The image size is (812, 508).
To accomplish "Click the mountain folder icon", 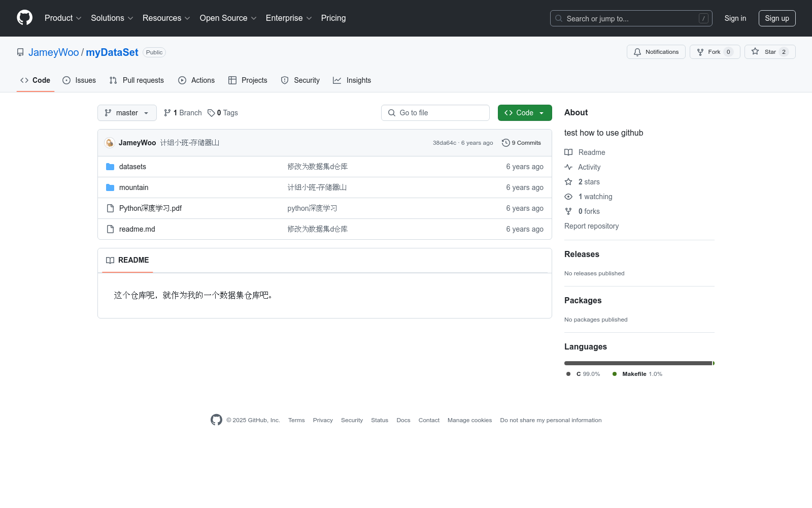I will (110, 187).
